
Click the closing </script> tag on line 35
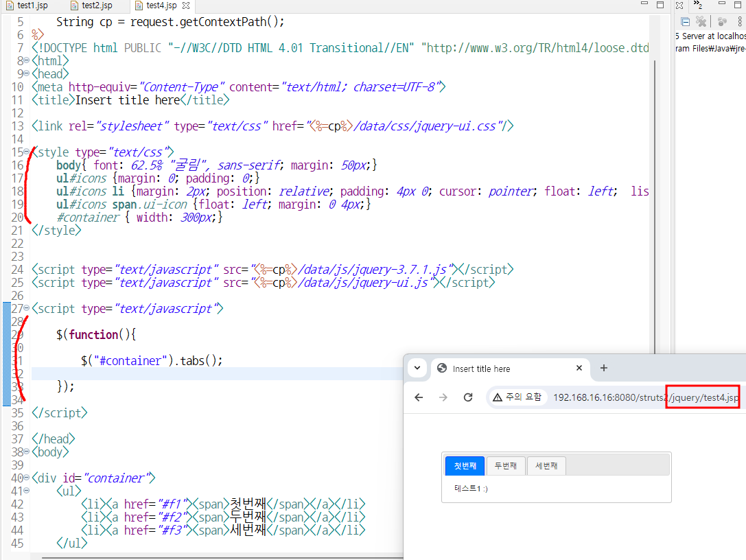coord(60,412)
